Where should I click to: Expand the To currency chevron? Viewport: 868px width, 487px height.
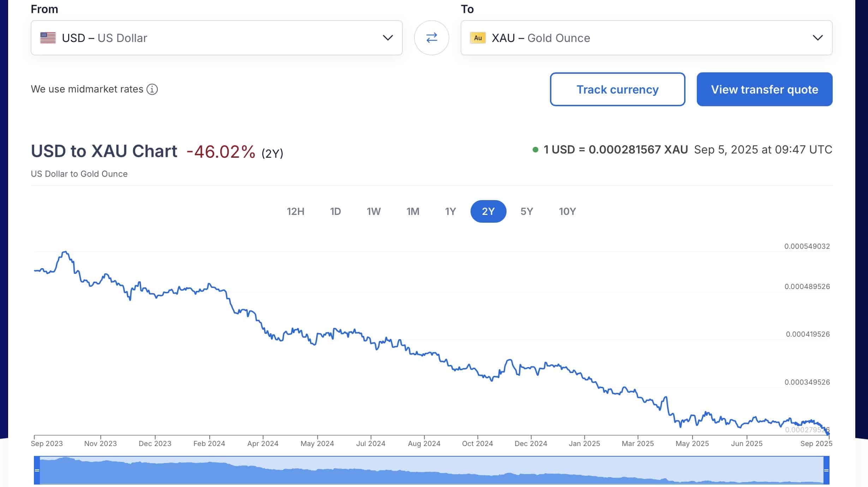818,38
